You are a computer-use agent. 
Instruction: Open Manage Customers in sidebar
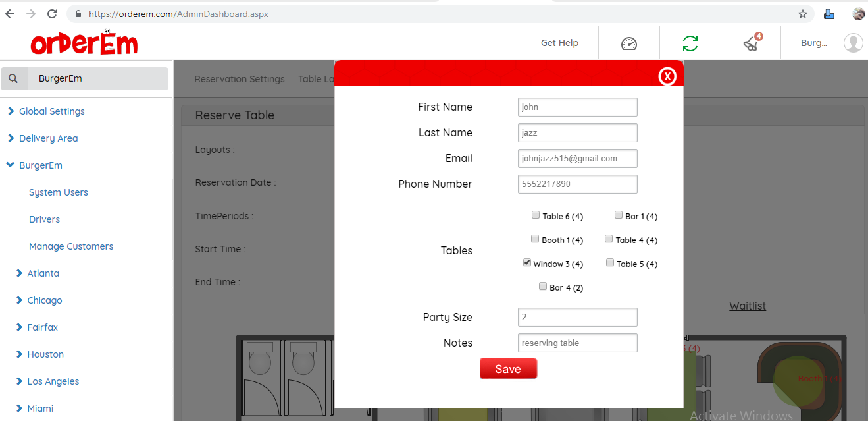[71, 246]
